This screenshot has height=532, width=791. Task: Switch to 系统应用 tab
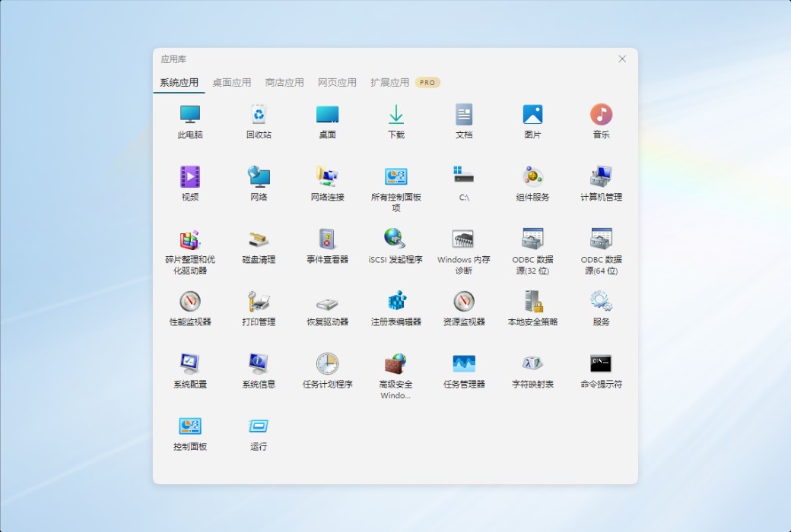pyautogui.click(x=179, y=83)
